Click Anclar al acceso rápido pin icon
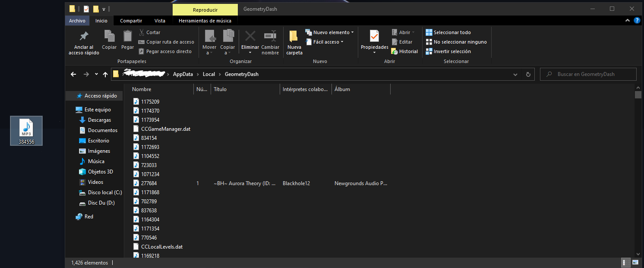This screenshot has height=268, width=644. 84,36
